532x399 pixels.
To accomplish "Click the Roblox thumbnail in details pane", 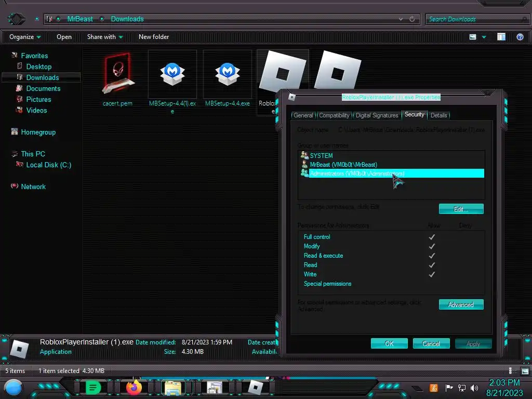I will pyautogui.click(x=19, y=349).
